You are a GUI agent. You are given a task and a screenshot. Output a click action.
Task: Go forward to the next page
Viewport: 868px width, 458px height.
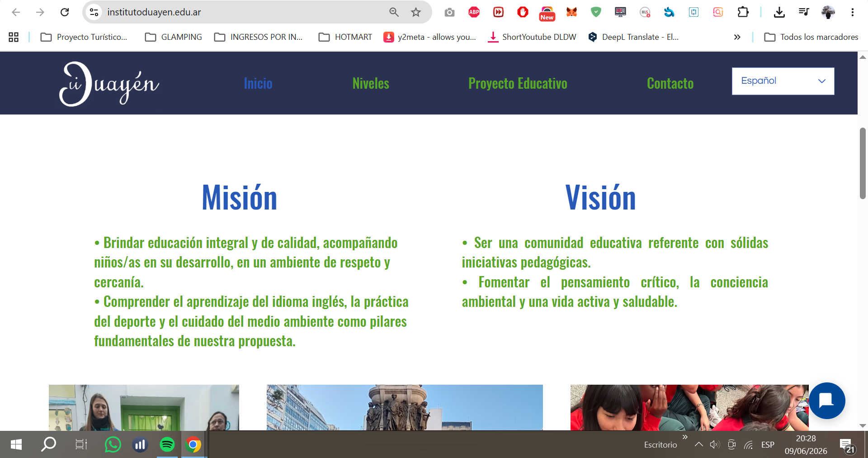click(x=40, y=12)
